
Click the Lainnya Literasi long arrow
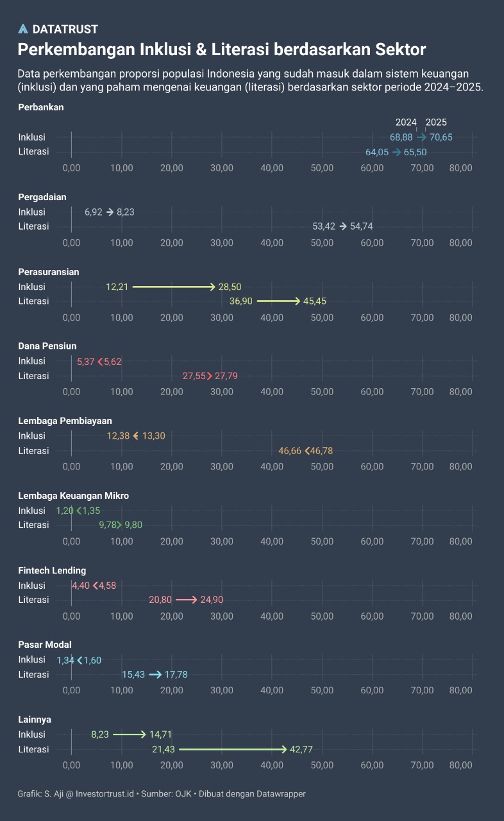[233, 749]
